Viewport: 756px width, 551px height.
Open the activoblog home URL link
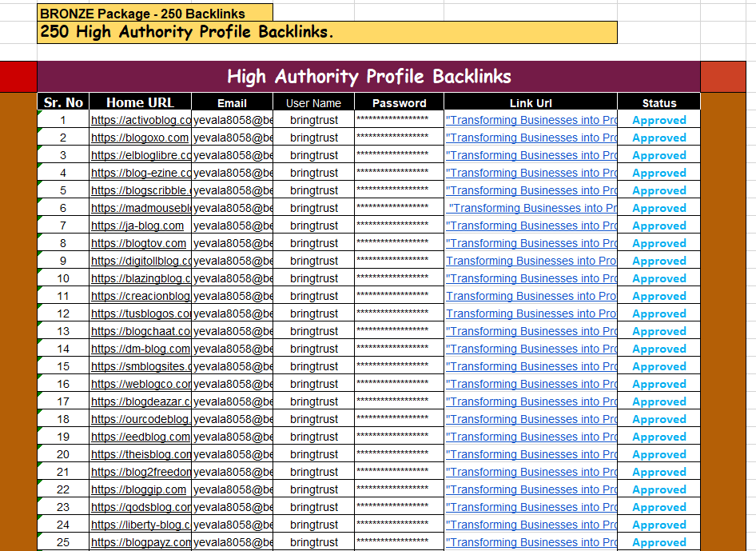click(x=141, y=121)
